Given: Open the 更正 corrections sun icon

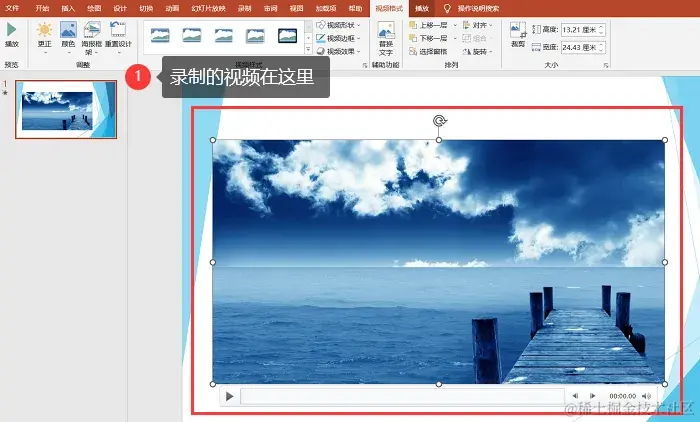Looking at the screenshot, I should click(x=44, y=29).
